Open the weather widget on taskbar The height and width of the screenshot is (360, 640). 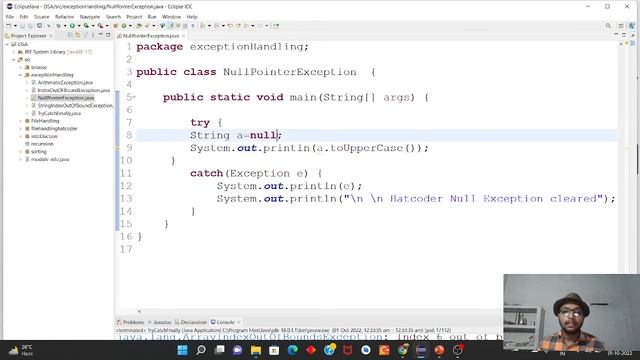(x=21, y=350)
